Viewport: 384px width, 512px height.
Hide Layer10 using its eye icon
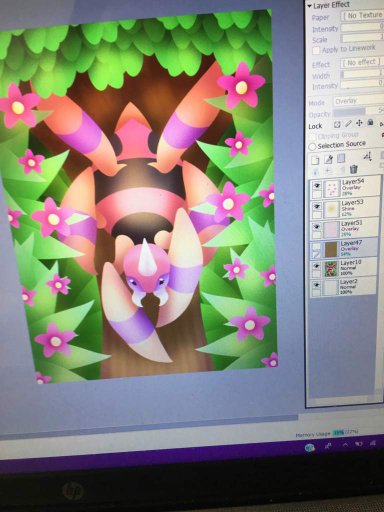316,266
